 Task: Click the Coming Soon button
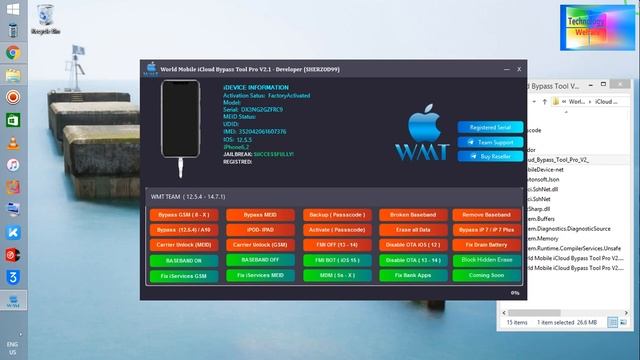pos(487,276)
